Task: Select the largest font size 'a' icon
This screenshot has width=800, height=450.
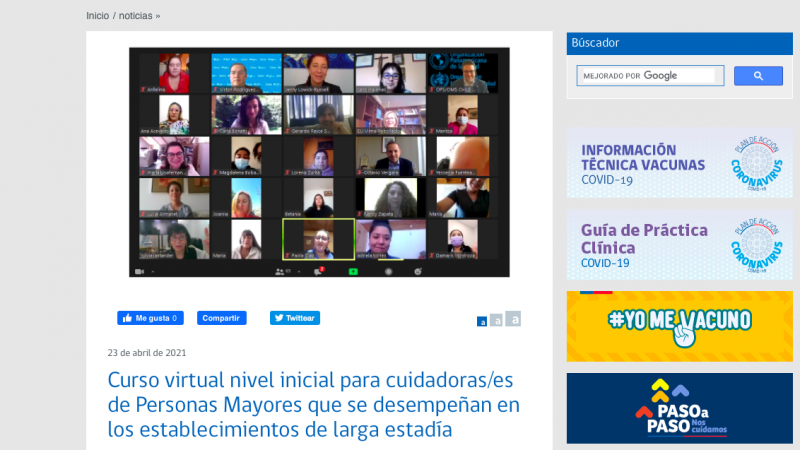Action: (x=513, y=319)
